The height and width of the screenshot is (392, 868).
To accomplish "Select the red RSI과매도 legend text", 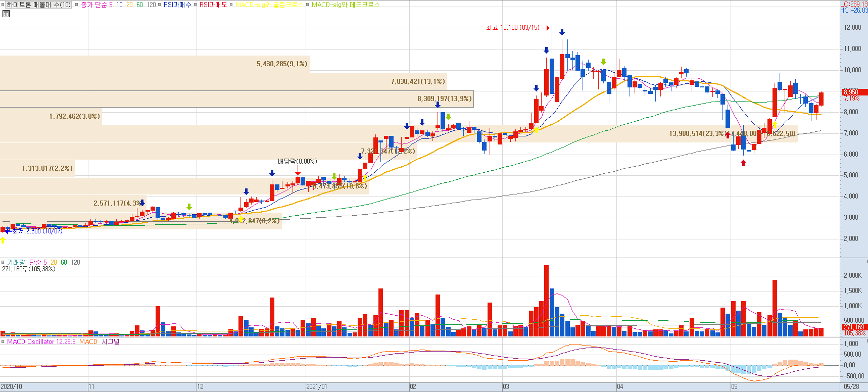I will (x=213, y=5).
